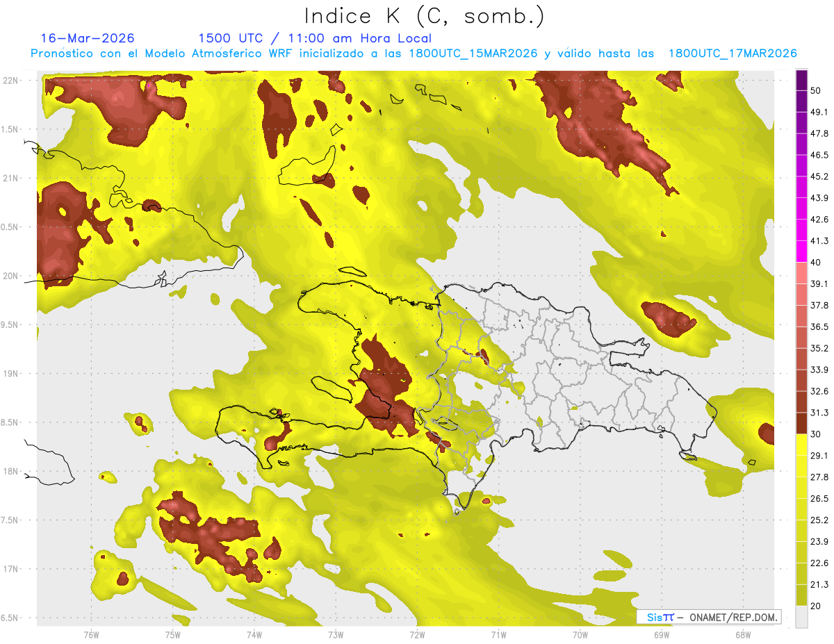Click the "20" colorbar value label
Screen dimensions: 834x644
pyautogui.click(x=817, y=606)
